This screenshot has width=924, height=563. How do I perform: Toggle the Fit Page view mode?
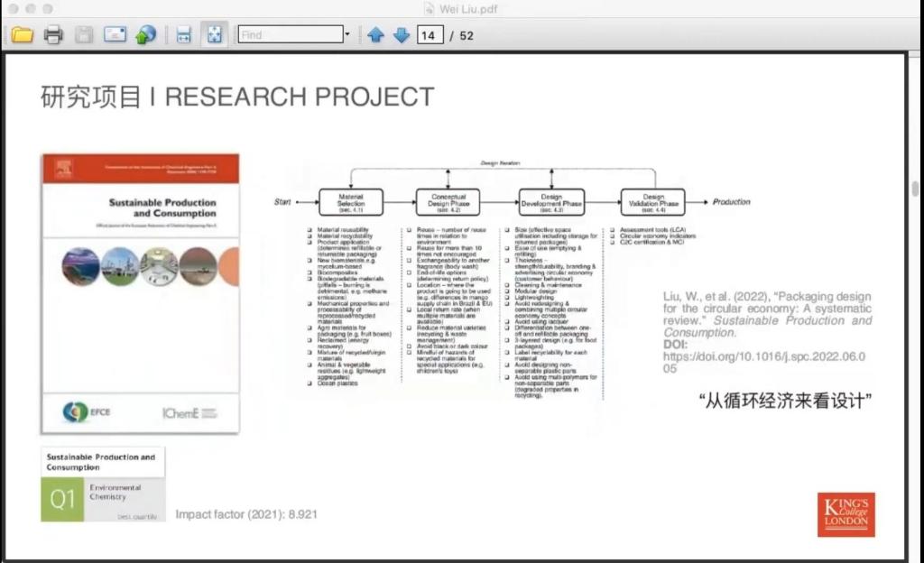click(214, 35)
